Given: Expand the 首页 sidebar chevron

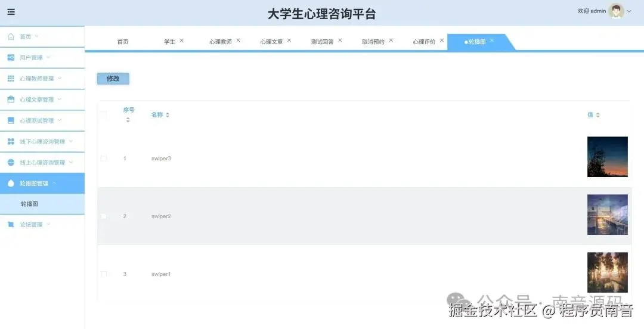Looking at the screenshot, I should (x=36, y=36).
